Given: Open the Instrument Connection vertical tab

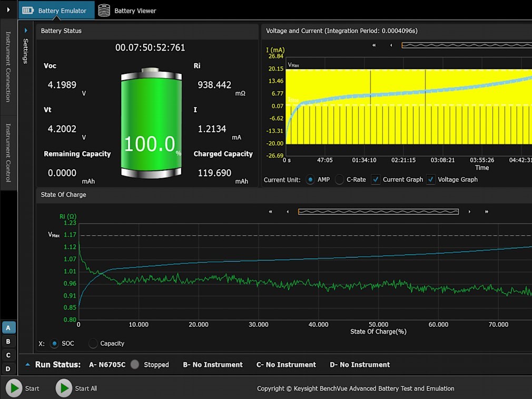Looking at the screenshot, I should (x=8, y=66).
